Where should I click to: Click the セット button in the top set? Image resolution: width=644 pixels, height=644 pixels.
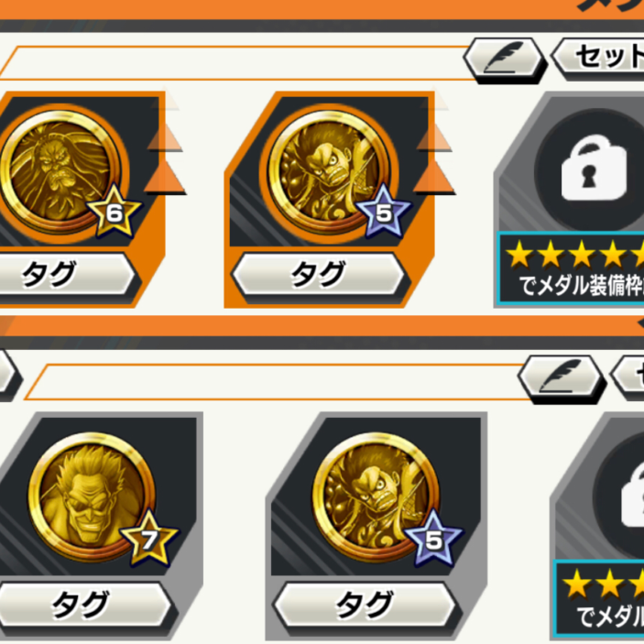click(598, 58)
